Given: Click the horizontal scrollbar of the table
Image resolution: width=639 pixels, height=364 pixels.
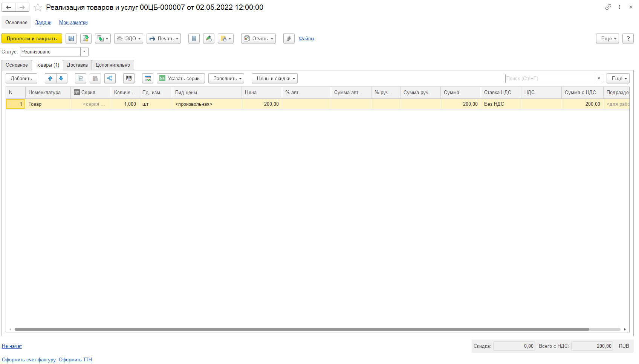Looking at the screenshot, I should pos(302,329).
